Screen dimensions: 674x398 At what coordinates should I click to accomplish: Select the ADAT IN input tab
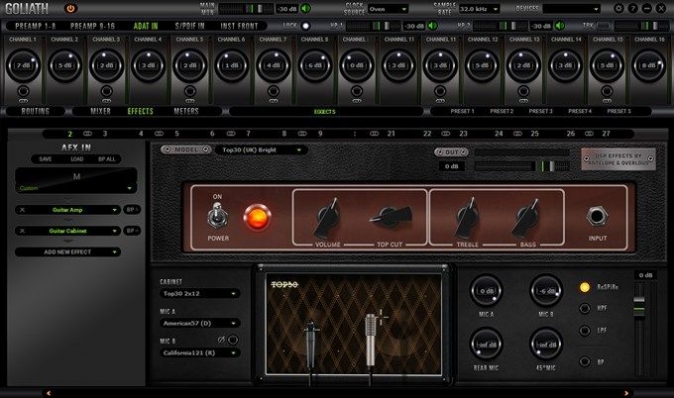pyautogui.click(x=146, y=26)
